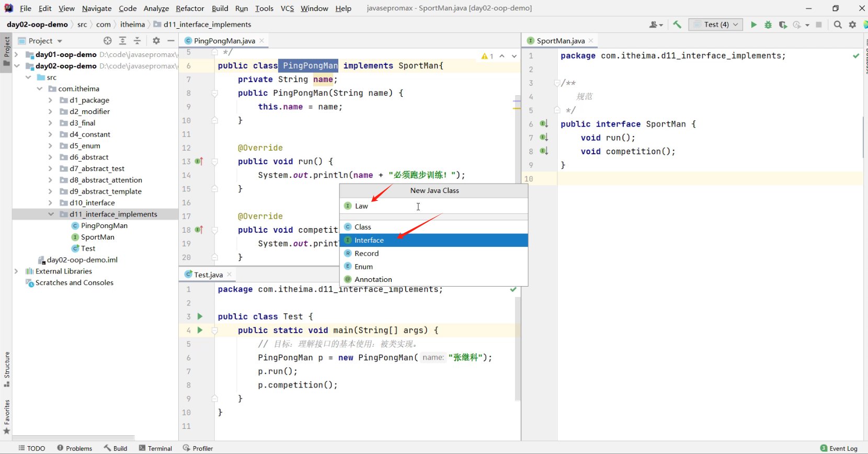Open the Refactor menu
The image size is (868, 454).
tap(190, 8)
